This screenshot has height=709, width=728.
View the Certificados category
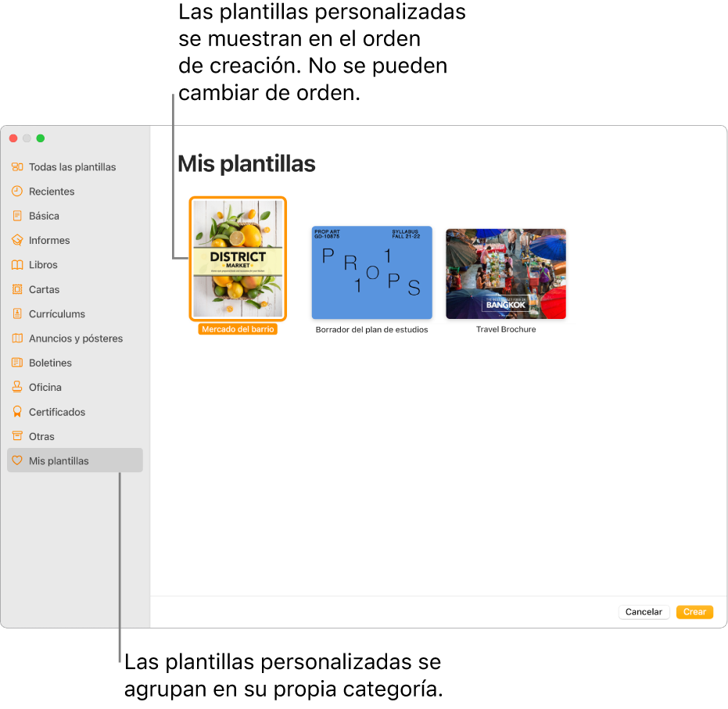57,412
